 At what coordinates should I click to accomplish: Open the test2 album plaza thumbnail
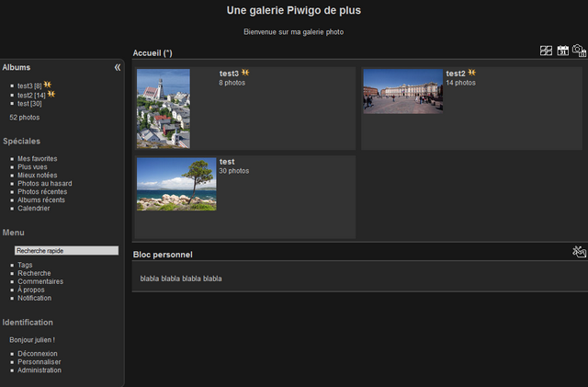pyautogui.click(x=402, y=91)
